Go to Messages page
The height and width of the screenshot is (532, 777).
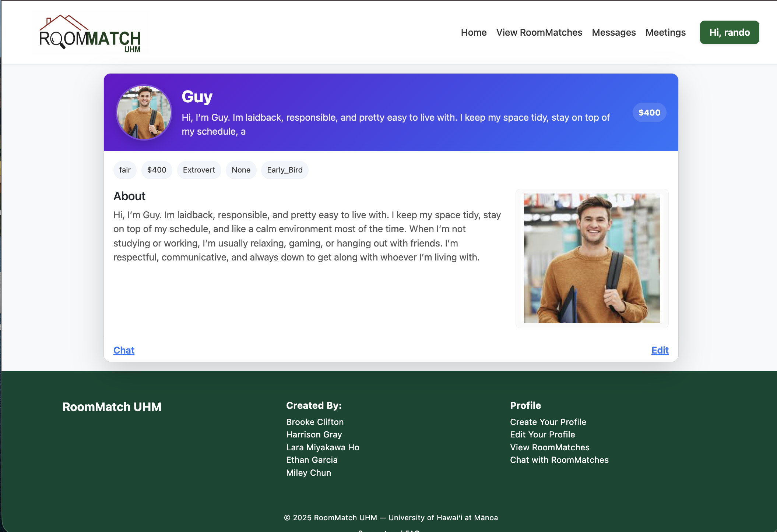pos(613,32)
